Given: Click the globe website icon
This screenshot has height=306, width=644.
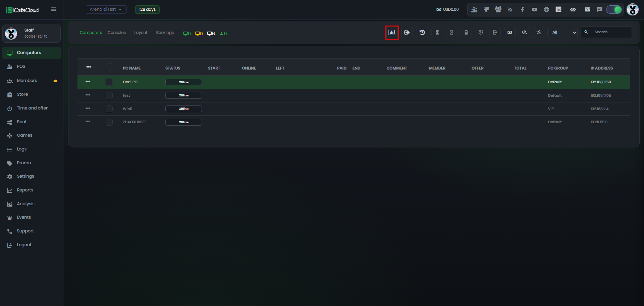Looking at the screenshot, I should pyautogui.click(x=546, y=10).
